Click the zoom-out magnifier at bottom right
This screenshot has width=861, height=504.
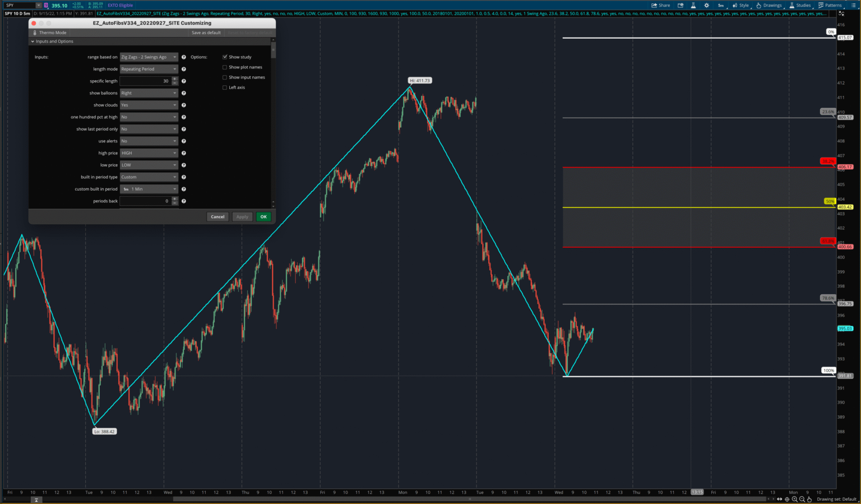point(802,499)
